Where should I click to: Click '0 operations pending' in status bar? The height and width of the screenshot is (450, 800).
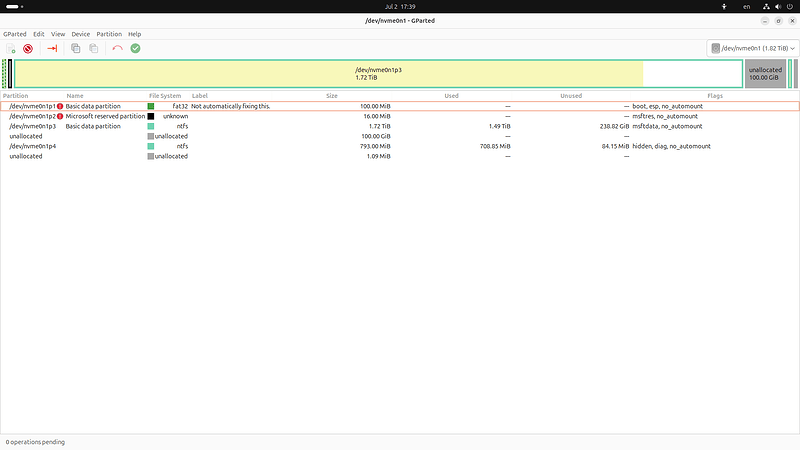click(35, 442)
